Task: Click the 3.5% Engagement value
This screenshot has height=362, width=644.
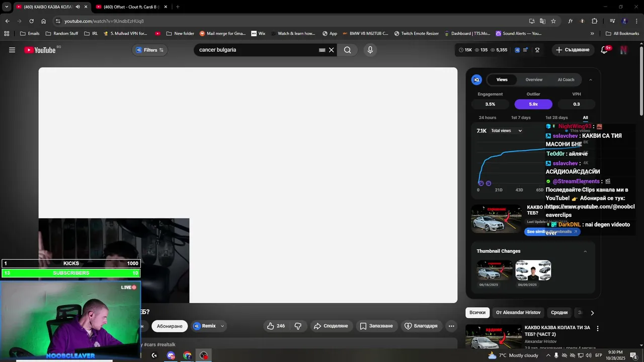Action: pos(490,104)
